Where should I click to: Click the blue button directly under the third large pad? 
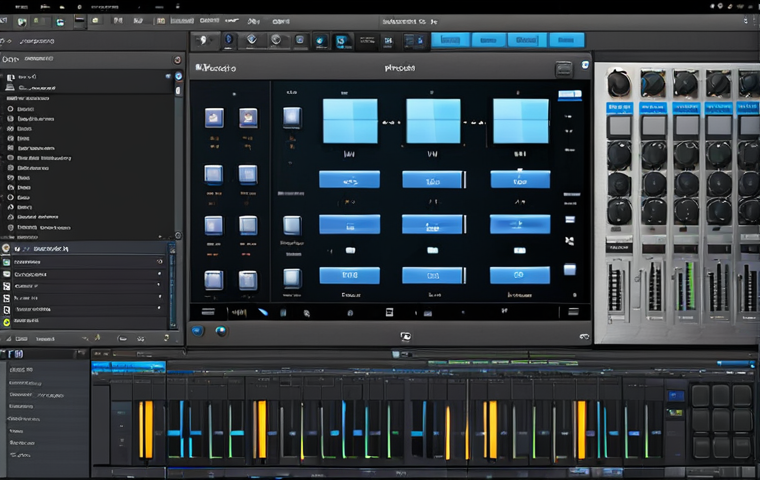520,179
